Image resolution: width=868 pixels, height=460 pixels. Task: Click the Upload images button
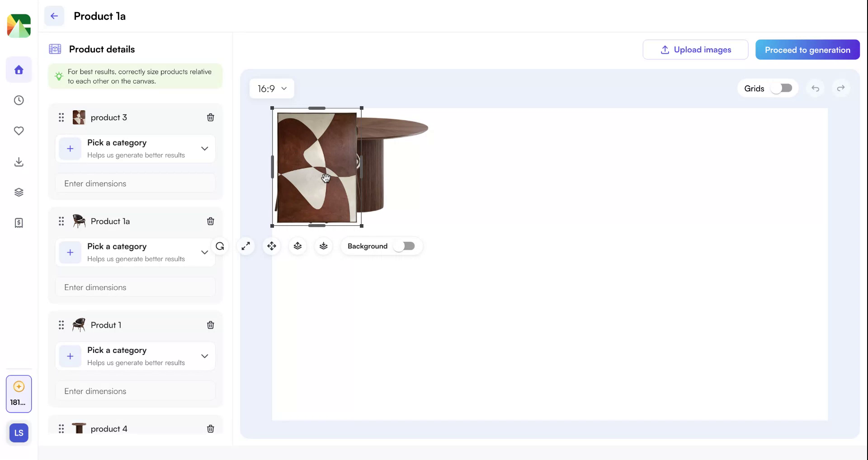pyautogui.click(x=695, y=49)
